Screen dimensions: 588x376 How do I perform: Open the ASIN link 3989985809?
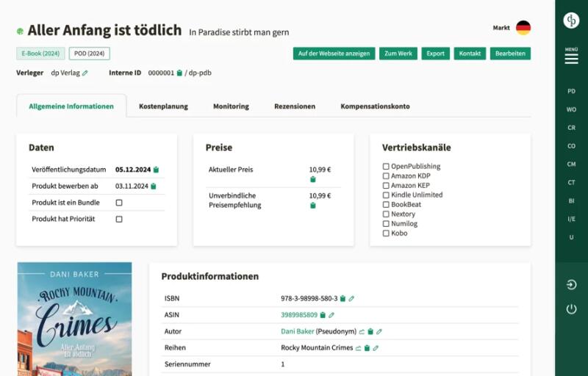(x=299, y=315)
